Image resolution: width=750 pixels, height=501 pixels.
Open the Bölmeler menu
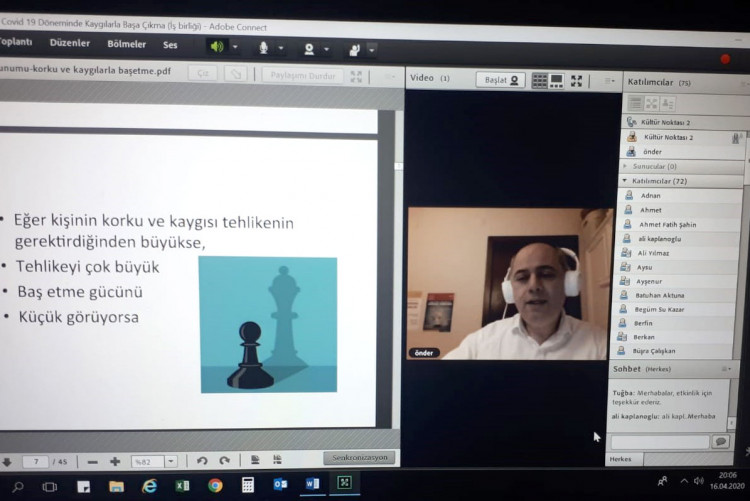(126, 44)
